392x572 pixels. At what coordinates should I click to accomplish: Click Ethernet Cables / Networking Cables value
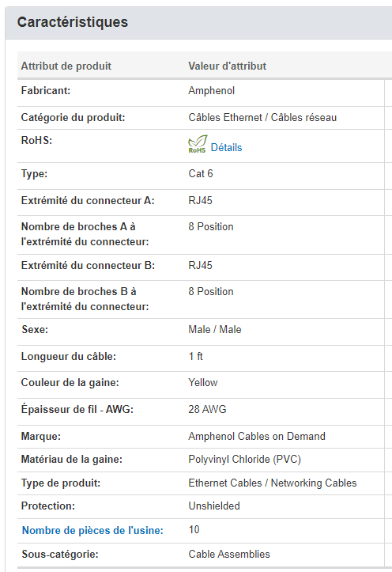click(273, 483)
